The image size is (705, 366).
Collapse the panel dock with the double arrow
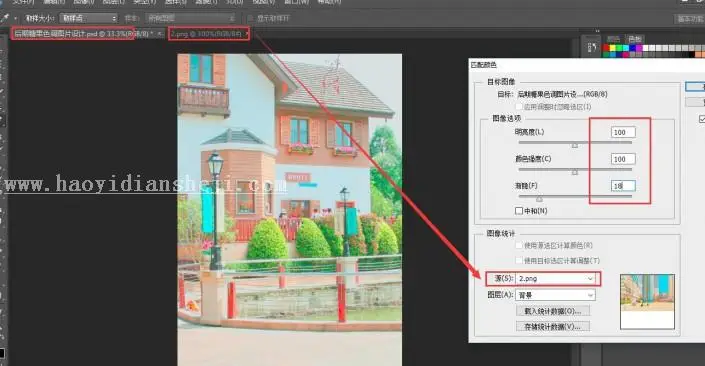pyautogui.click(x=598, y=31)
